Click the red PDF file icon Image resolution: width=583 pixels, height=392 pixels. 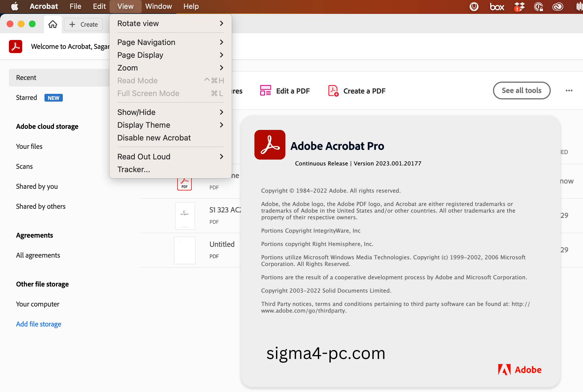click(x=185, y=184)
